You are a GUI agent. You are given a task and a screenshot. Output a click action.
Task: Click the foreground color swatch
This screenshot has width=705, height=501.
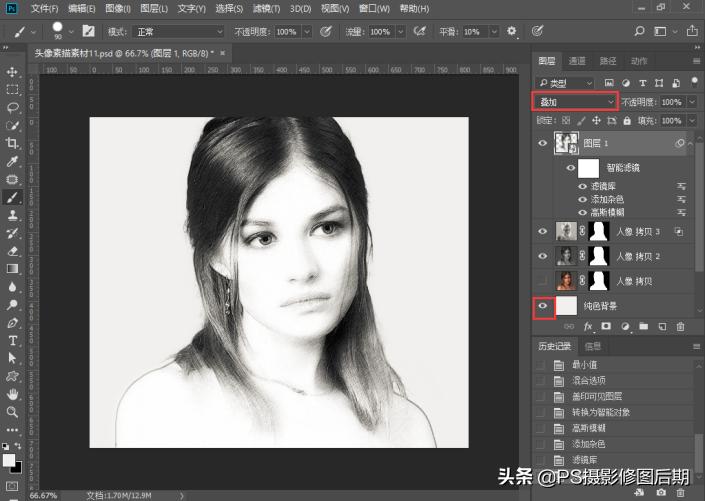pos(9,460)
